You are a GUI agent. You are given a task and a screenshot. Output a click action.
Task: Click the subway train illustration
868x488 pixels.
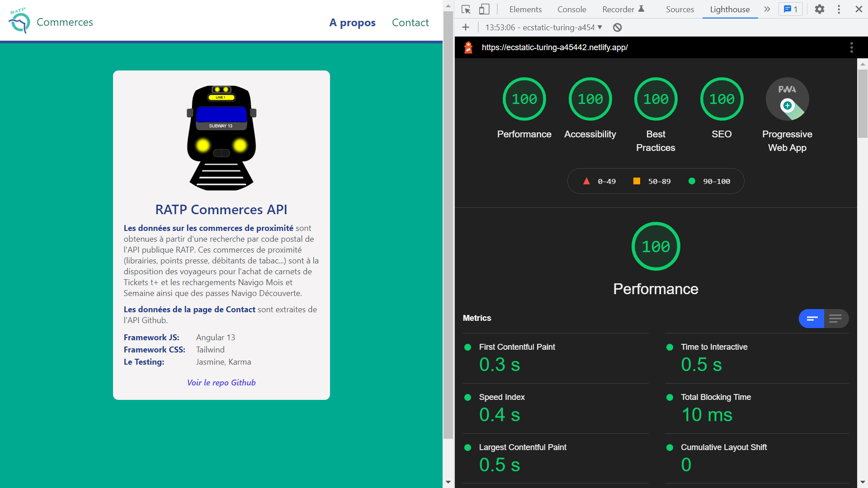[222, 138]
